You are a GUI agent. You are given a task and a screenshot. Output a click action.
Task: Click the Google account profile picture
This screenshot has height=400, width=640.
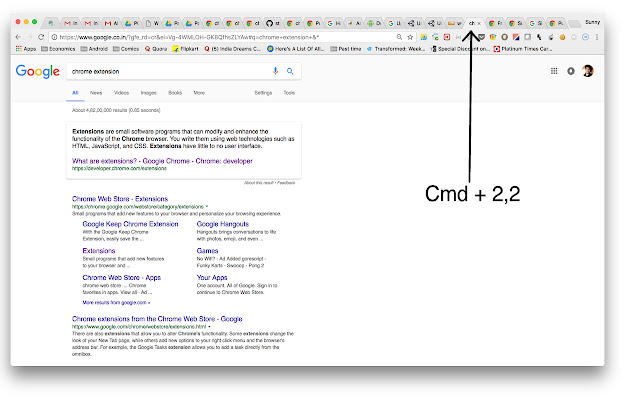click(x=588, y=71)
